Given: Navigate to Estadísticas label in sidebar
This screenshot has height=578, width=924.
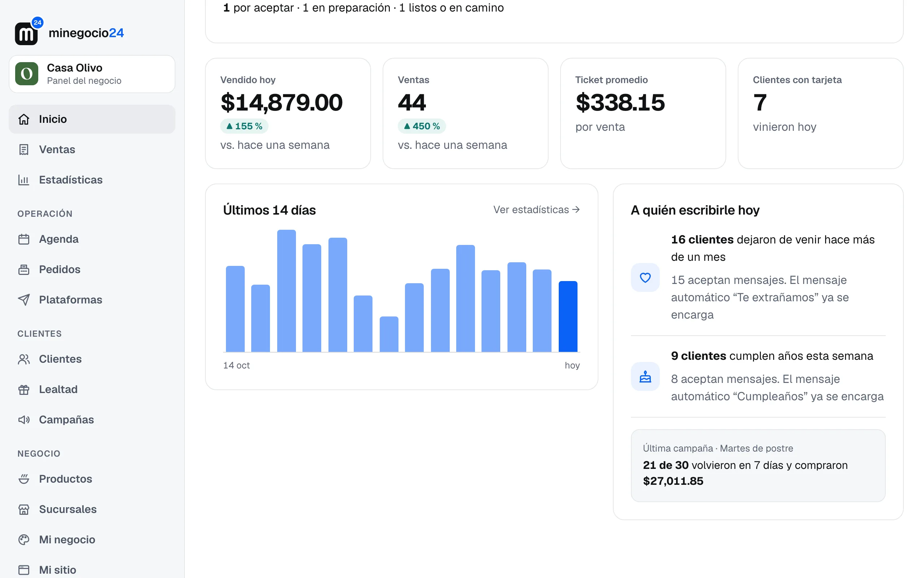Looking at the screenshot, I should [x=71, y=180].
